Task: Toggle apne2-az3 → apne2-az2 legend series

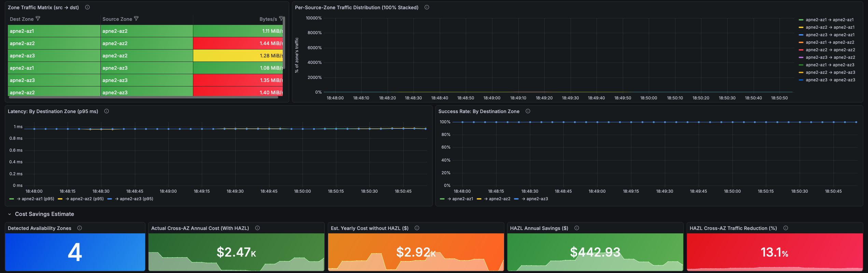Action: click(830, 57)
